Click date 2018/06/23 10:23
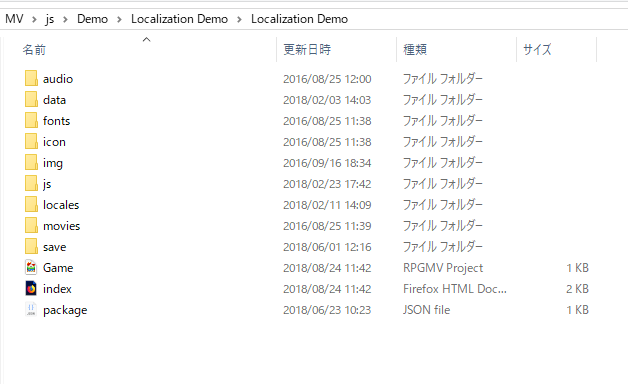 327,310
